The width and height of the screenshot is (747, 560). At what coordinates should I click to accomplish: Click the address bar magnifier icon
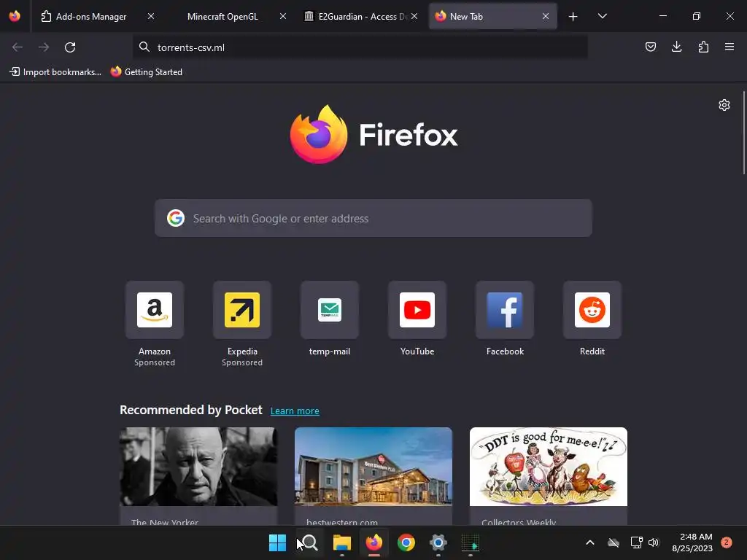pos(144,47)
